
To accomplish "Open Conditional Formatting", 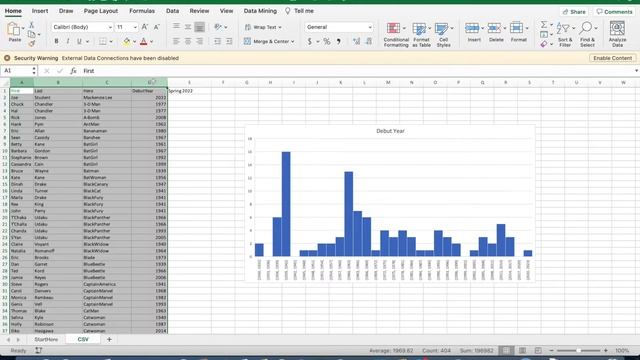I will (396, 34).
